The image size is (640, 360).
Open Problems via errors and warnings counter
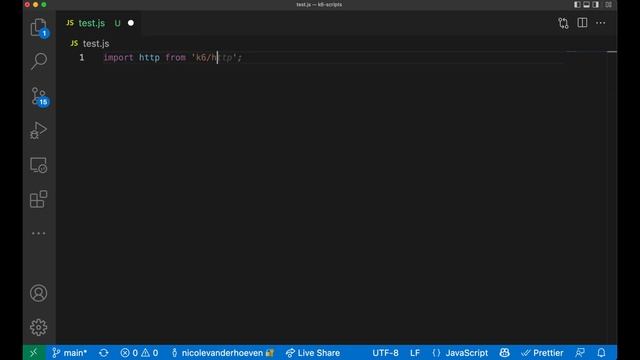pyautogui.click(x=139, y=353)
